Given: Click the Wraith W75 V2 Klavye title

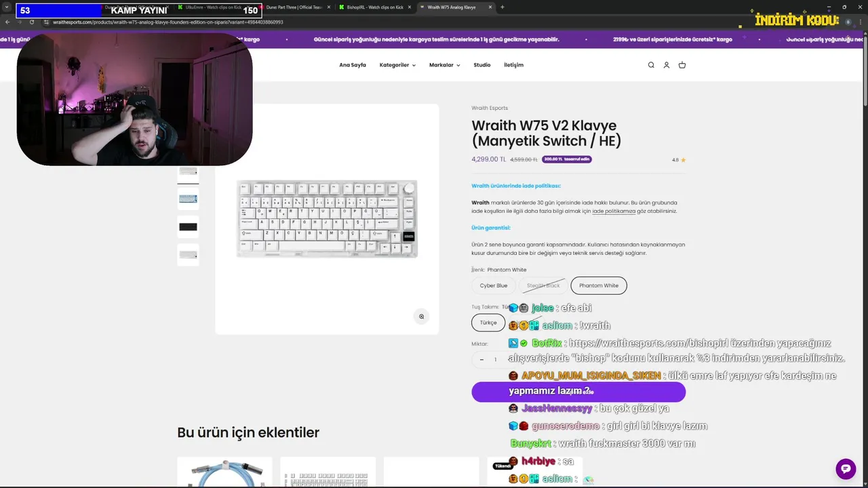Looking at the screenshot, I should tap(547, 133).
